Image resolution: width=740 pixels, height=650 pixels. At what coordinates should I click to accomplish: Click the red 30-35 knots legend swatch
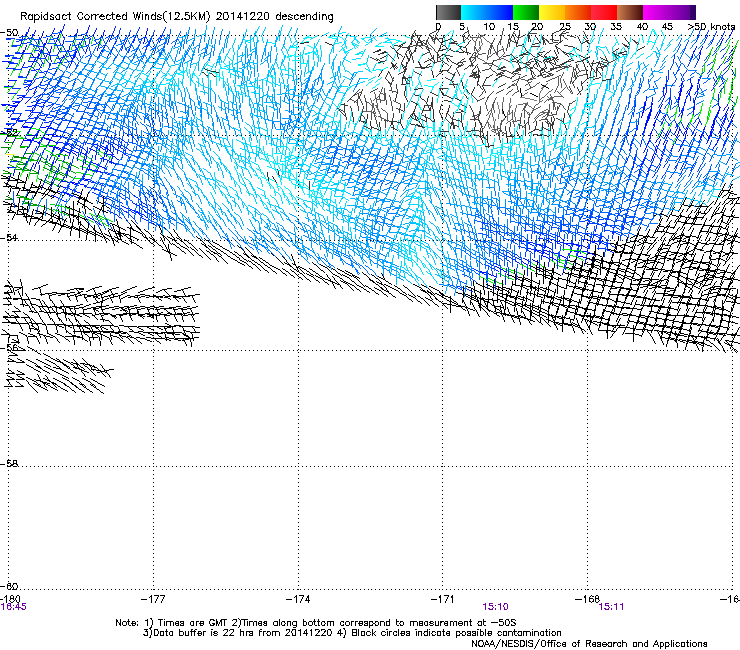click(604, 12)
